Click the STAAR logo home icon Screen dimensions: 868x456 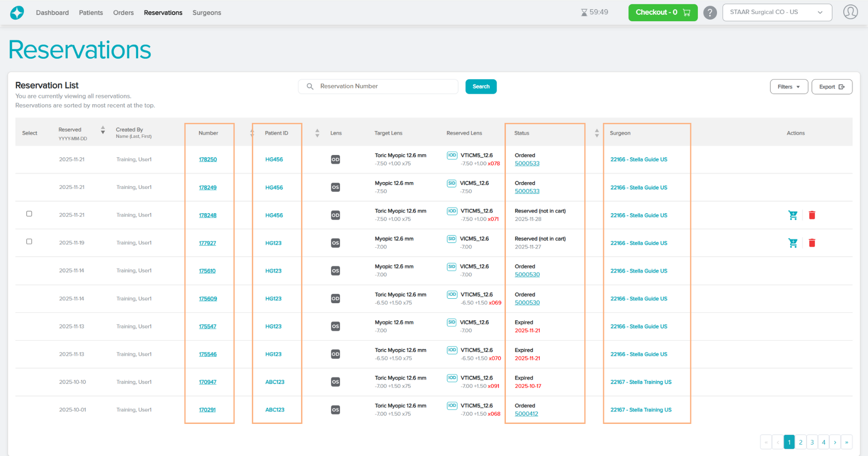click(17, 13)
